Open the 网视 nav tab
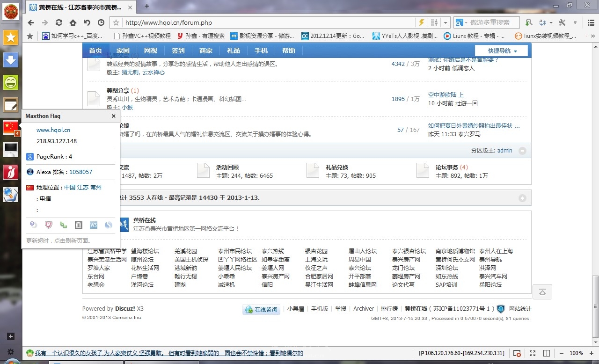The image size is (599, 364). (x=151, y=51)
